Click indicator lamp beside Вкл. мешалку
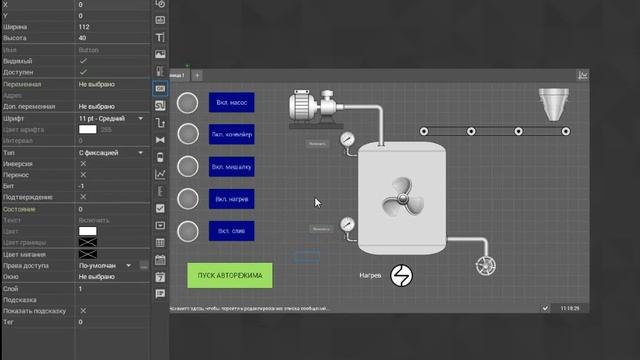 [x=187, y=167]
